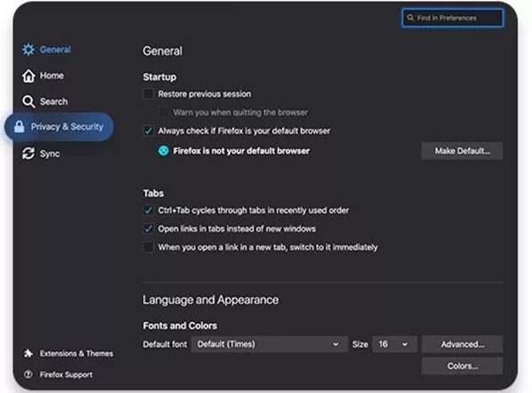Screen dimensions: 532x393
Task: Click the Extensions & Themes puzzle icon
Action: [x=28, y=353]
